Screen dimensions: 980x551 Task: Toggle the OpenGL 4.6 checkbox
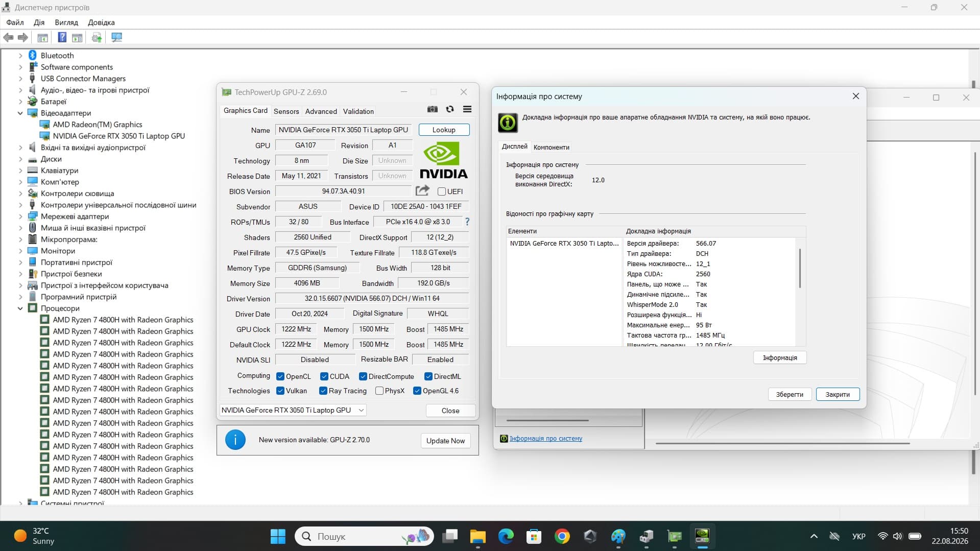click(417, 391)
